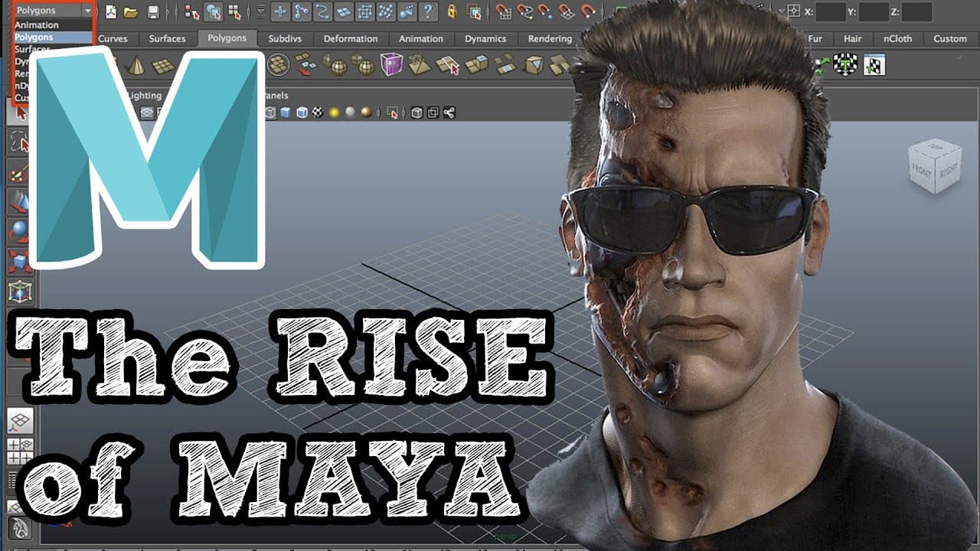Click the Make Live magnet icon

[x=588, y=11]
